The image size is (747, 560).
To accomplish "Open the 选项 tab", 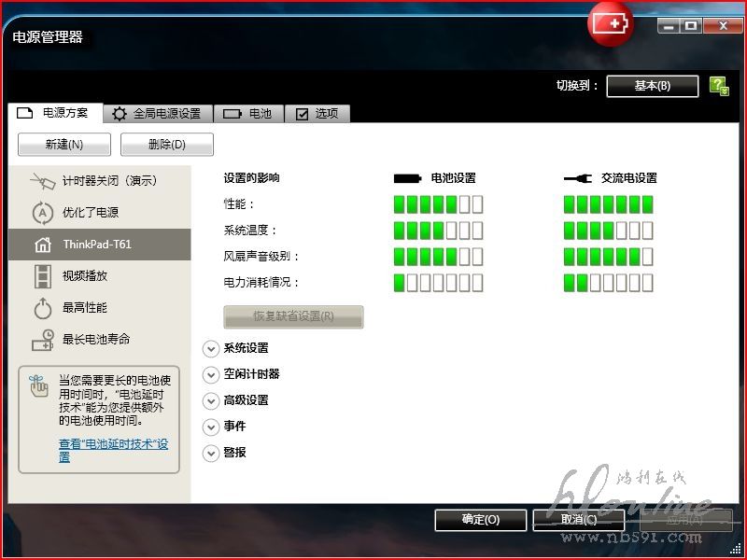I will [317, 114].
